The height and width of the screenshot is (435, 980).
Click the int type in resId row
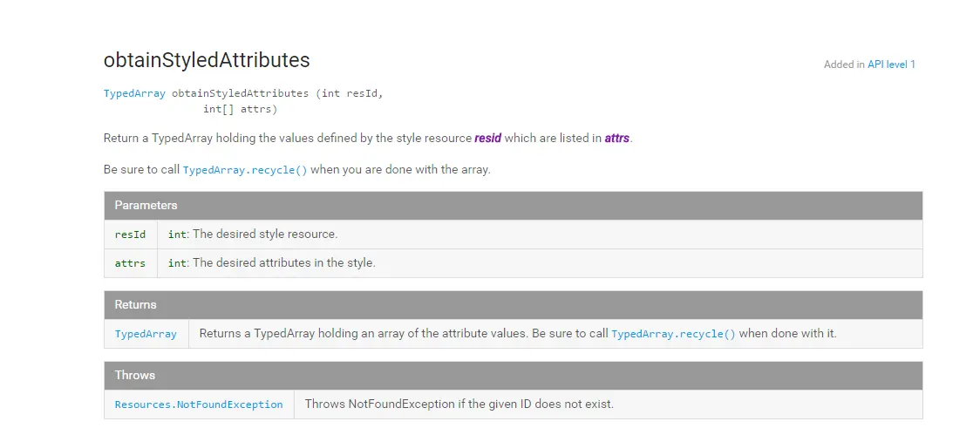pyautogui.click(x=177, y=235)
